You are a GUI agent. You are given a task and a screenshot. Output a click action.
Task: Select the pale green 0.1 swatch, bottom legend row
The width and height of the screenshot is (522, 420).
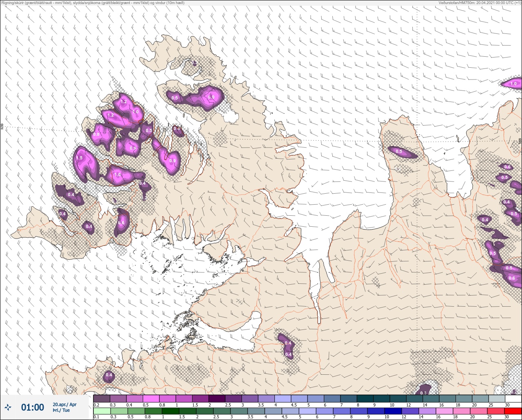pos(102,411)
